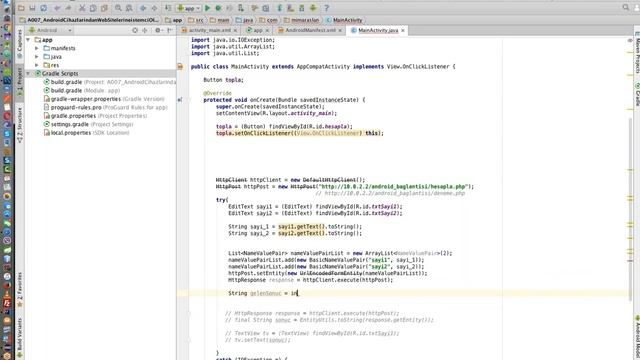Navigate Forward with the right arrow icon

point(154,8)
